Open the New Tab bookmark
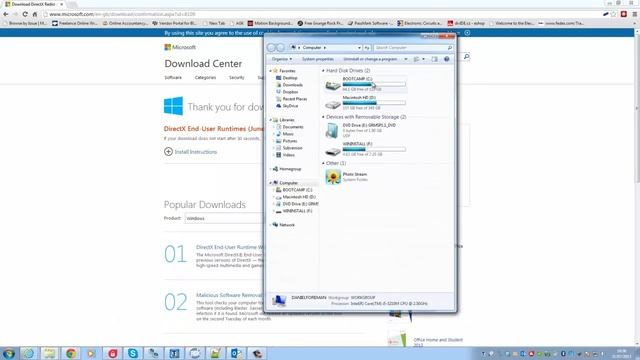Viewport: 640px width, 360px height. pos(214,23)
